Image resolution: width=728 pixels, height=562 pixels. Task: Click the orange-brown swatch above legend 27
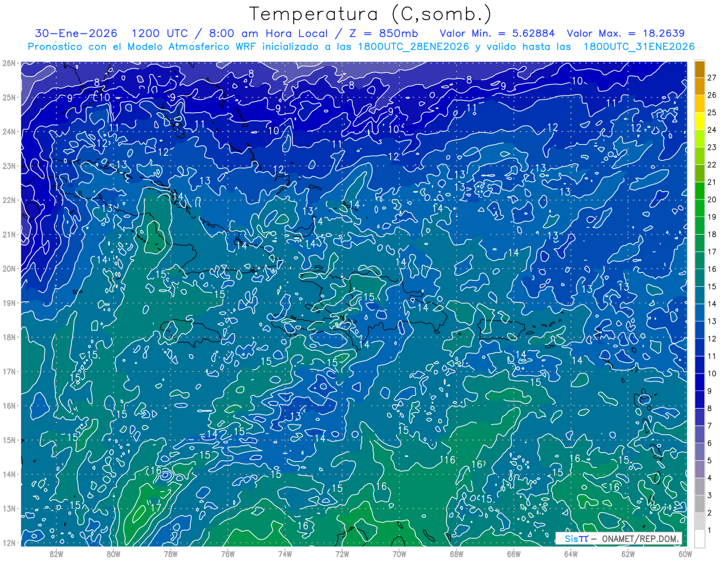tap(699, 69)
